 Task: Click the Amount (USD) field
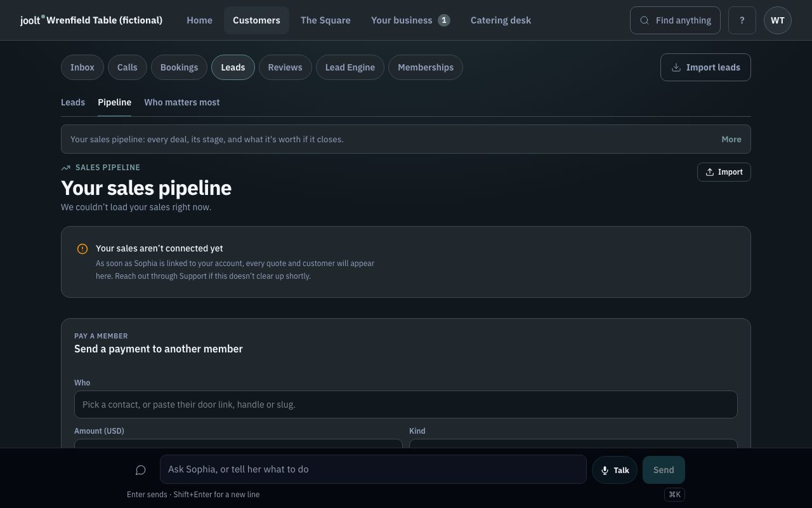pos(239,443)
